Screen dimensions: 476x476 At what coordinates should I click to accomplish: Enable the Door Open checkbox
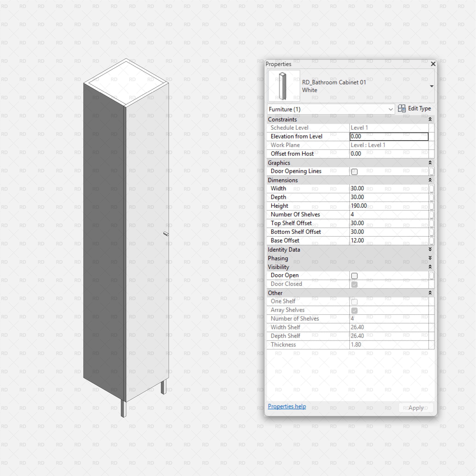(x=354, y=276)
